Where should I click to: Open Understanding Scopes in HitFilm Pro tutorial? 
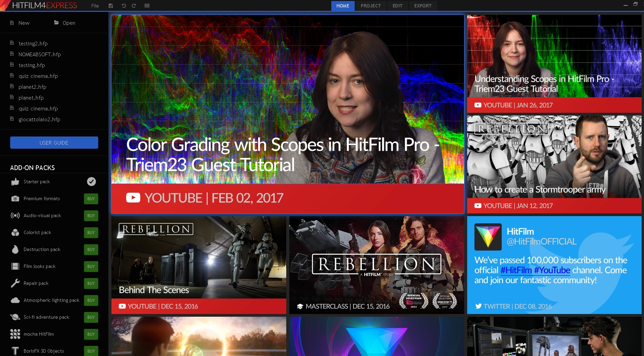coord(554,64)
